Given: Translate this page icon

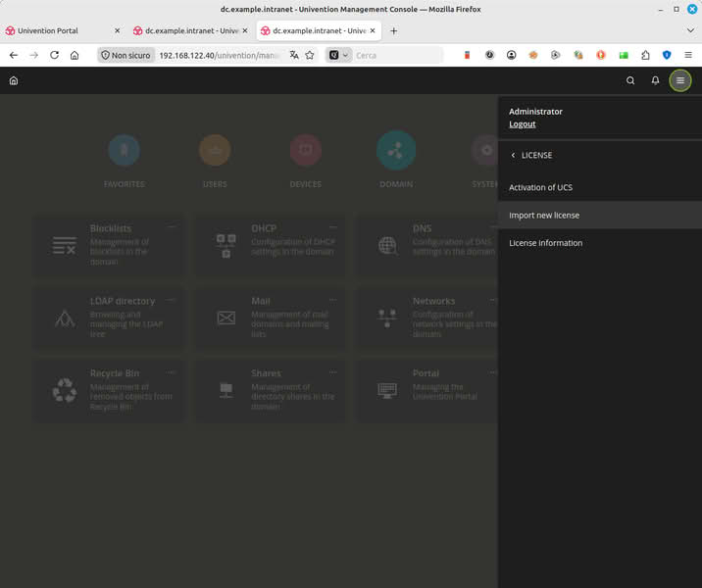Looking at the screenshot, I should 294,55.
